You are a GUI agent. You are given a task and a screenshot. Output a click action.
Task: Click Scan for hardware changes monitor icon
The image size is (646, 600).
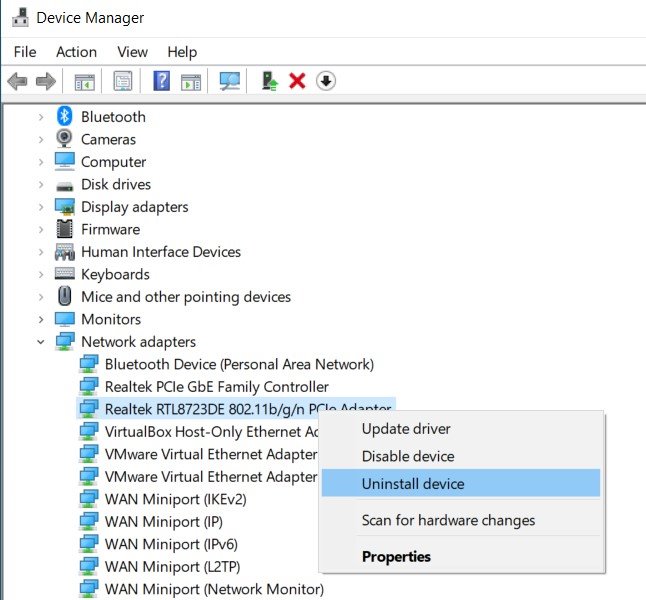pyautogui.click(x=229, y=81)
